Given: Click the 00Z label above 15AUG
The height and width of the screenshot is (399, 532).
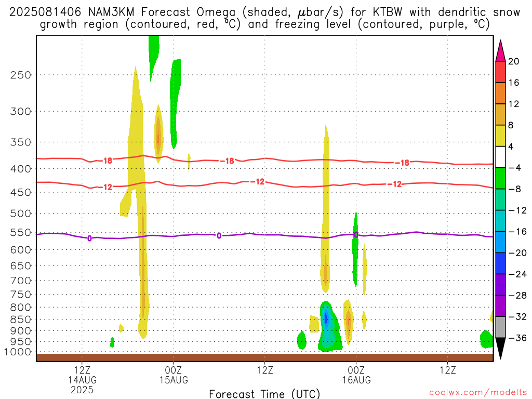Looking at the screenshot, I should pos(174,370).
